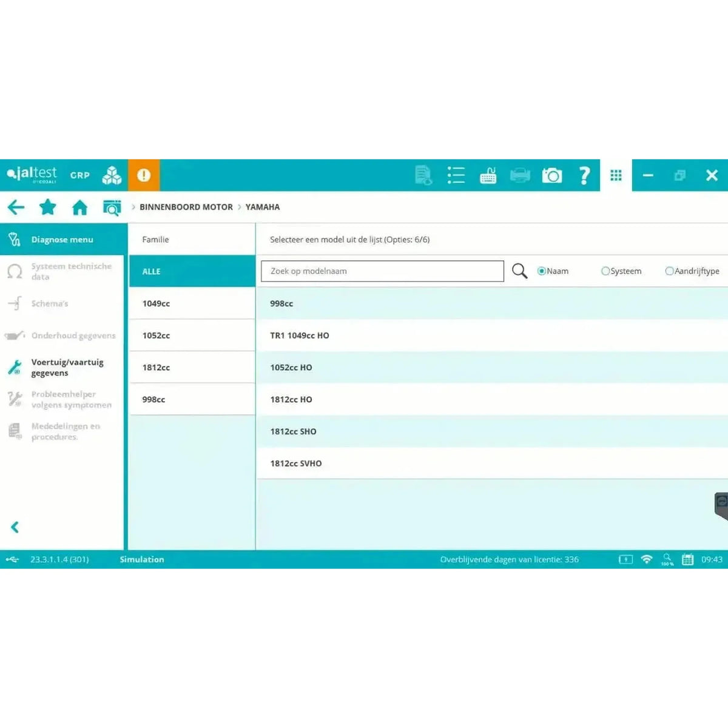Choose model 1052cc HO
The height and width of the screenshot is (728, 728).
(492, 367)
